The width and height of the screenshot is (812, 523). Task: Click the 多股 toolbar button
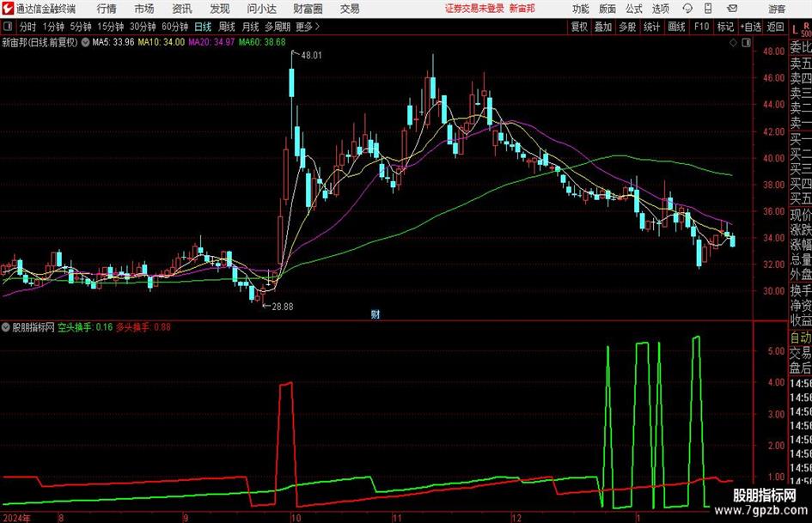[x=627, y=27]
